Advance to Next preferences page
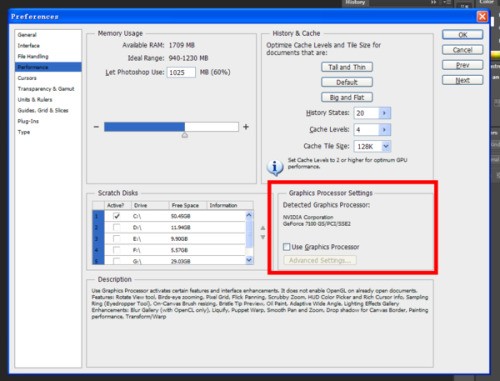The height and width of the screenshot is (381, 500). click(x=462, y=80)
